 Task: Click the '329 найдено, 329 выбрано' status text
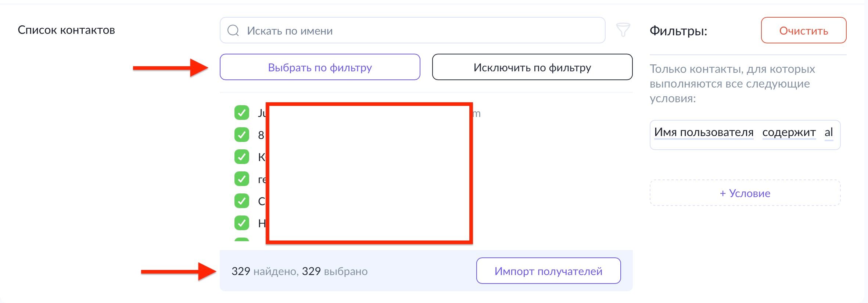click(300, 271)
